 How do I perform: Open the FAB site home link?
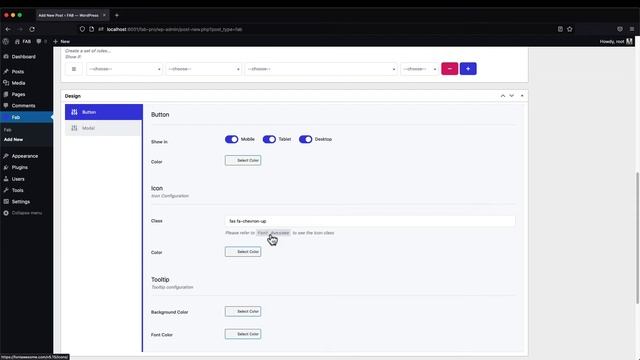pyautogui.click(x=23, y=41)
